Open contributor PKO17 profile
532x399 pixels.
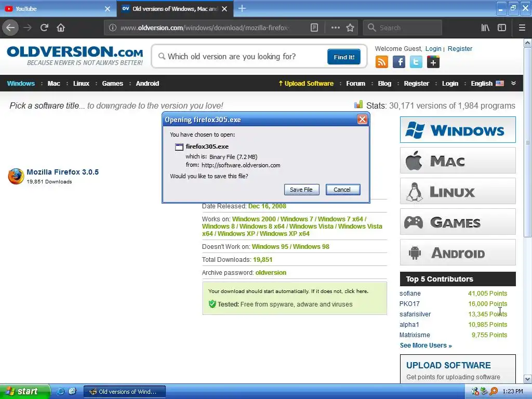409,303
